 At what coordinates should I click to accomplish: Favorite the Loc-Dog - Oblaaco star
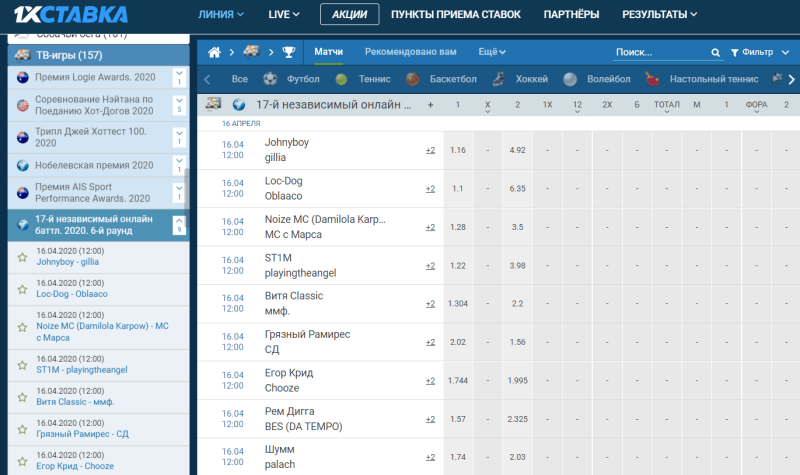point(22,289)
